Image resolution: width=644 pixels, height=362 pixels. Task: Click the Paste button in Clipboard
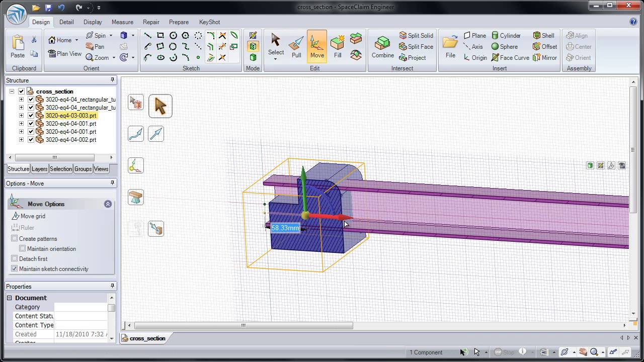coord(18,46)
